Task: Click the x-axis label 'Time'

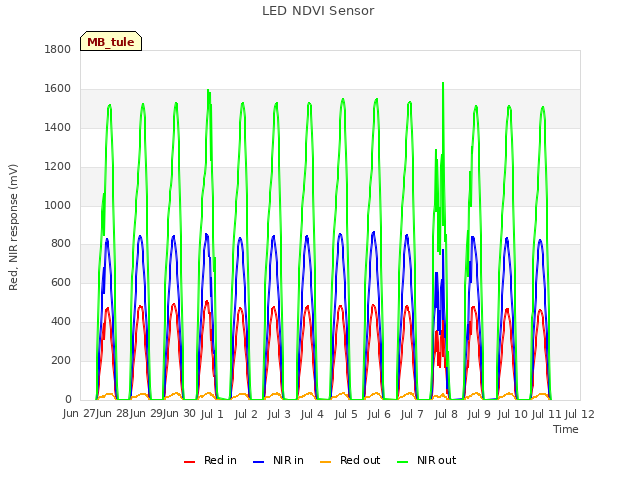Action: (x=566, y=429)
